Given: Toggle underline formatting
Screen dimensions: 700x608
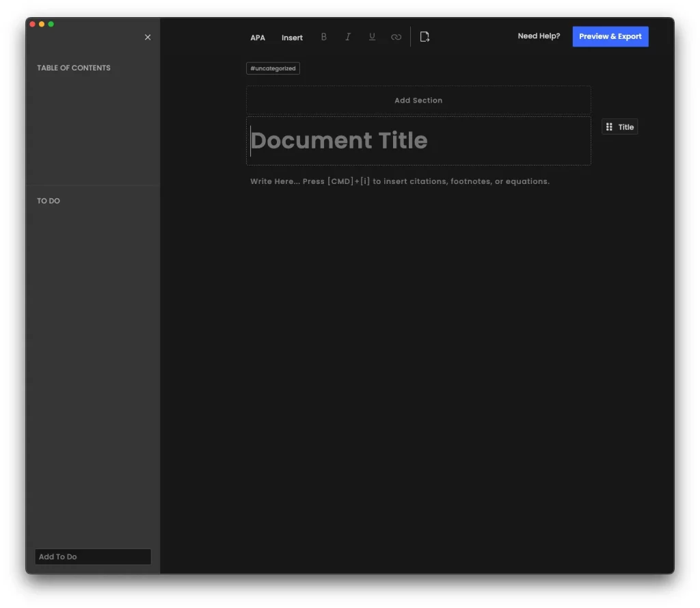Looking at the screenshot, I should 372,37.
